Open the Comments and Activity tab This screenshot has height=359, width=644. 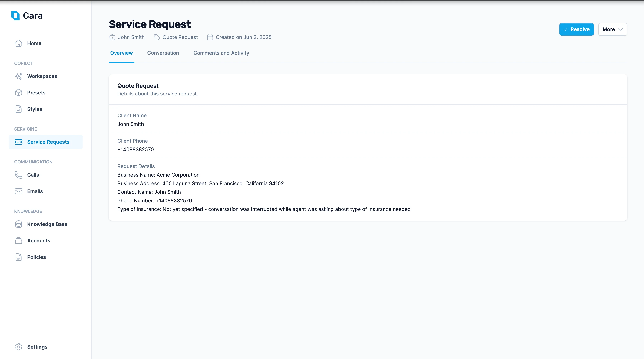coord(221,53)
